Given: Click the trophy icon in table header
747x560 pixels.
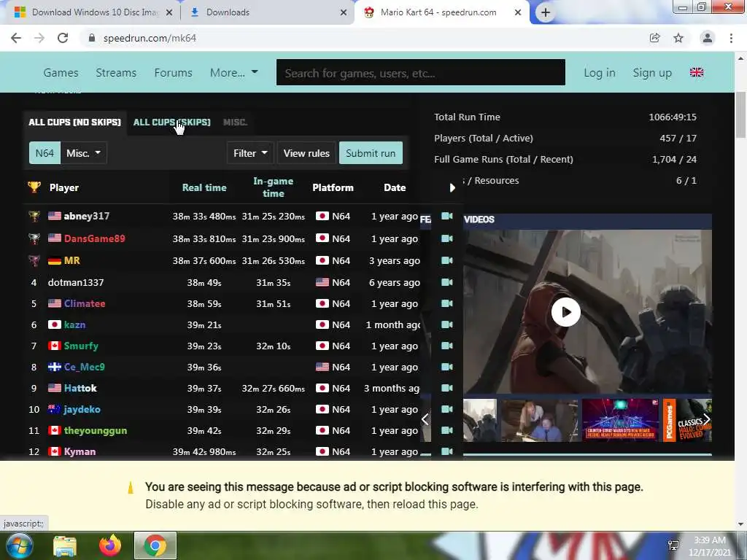Looking at the screenshot, I should point(34,187).
